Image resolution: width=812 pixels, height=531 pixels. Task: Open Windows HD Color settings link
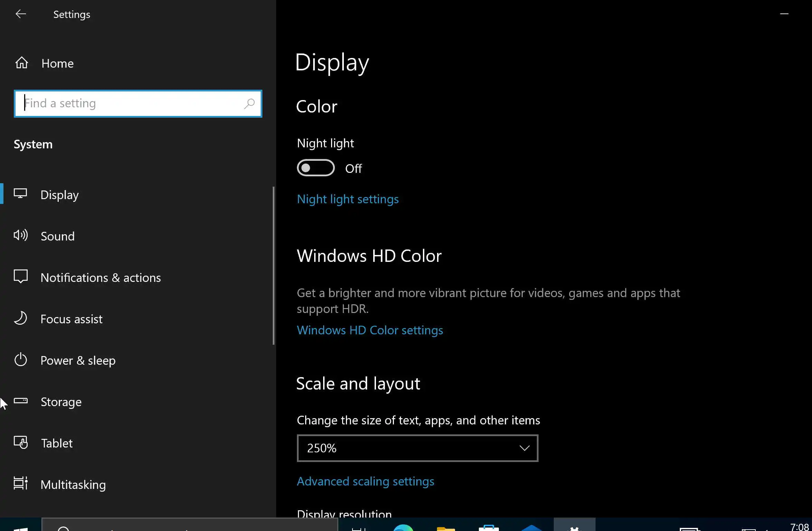[x=370, y=330]
